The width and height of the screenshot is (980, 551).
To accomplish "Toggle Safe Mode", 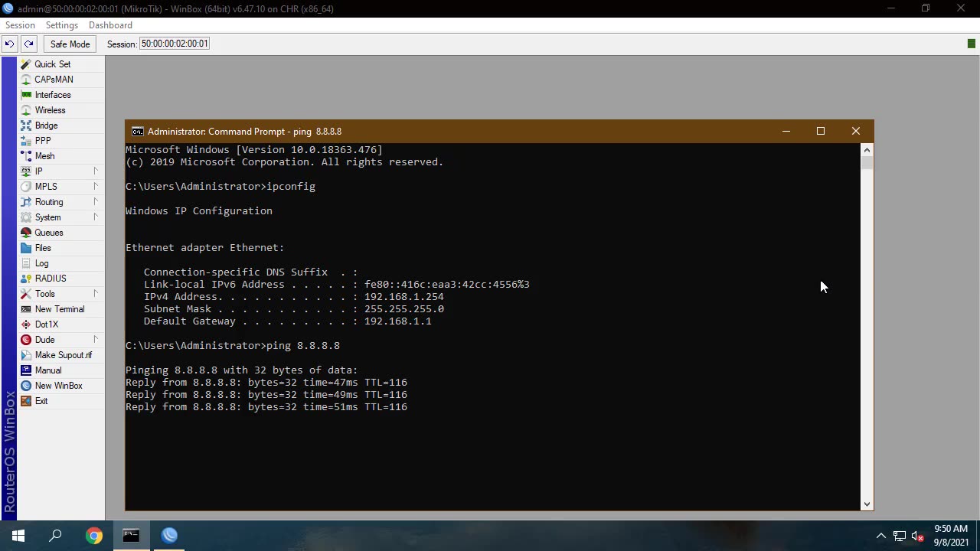I will tap(70, 44).
